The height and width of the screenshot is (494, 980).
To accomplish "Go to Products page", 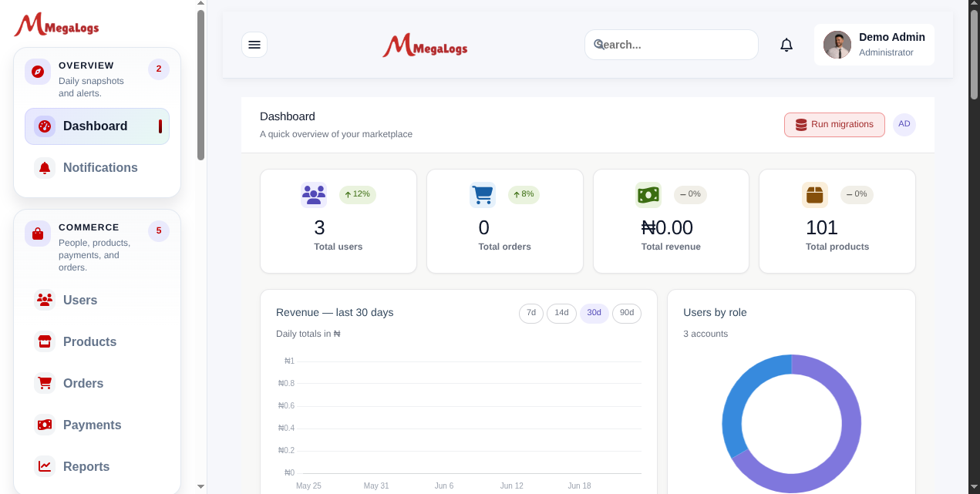I will click(x=97, y=342).
